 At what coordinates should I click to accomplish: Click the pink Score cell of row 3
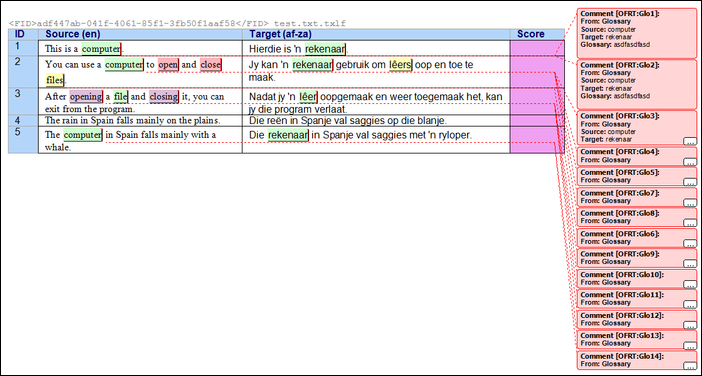click(x=537, y=101)
